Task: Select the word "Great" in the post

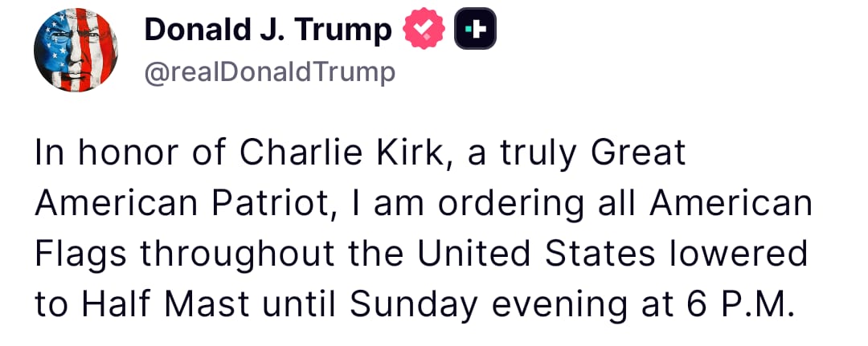Action: (639, 153)
